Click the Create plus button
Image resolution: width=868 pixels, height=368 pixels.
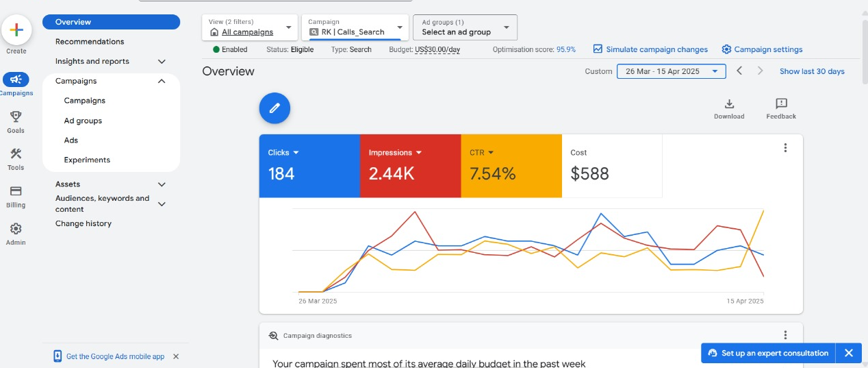tap(16, 30)
